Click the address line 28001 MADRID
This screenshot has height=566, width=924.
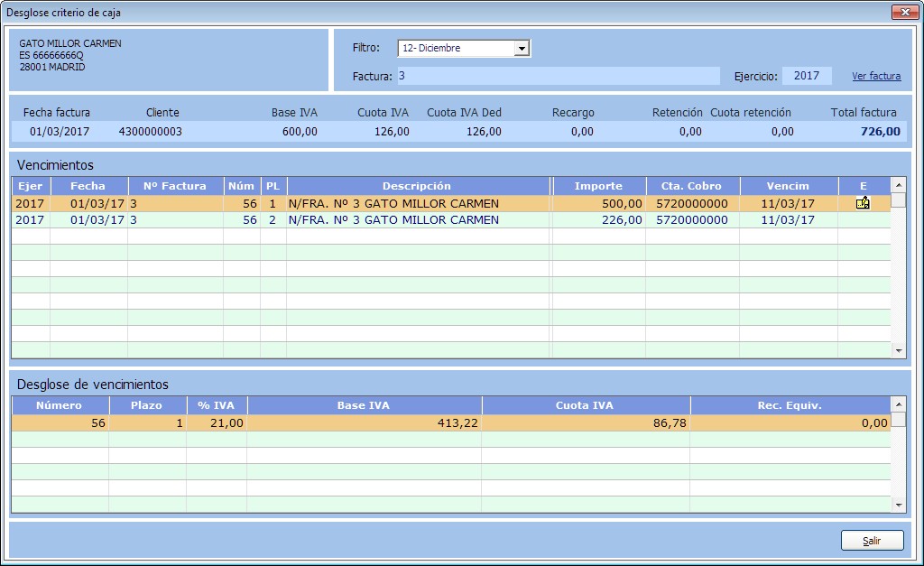(52, 67)
